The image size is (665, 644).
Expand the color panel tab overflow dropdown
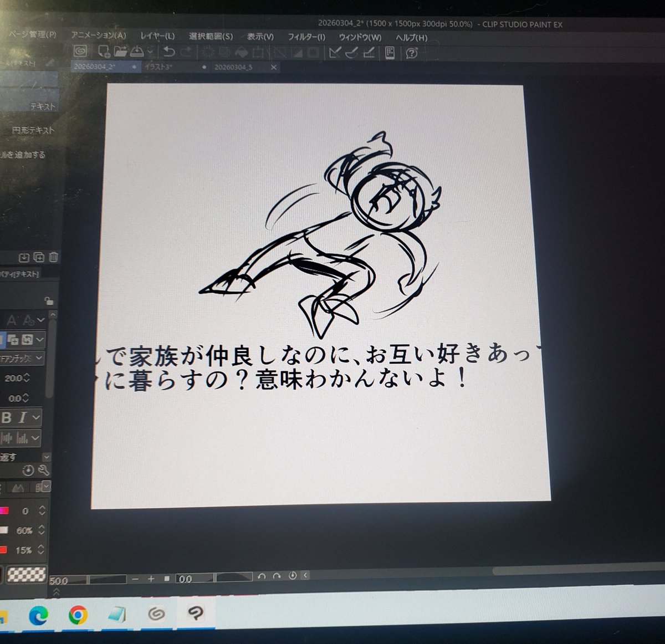47,487
